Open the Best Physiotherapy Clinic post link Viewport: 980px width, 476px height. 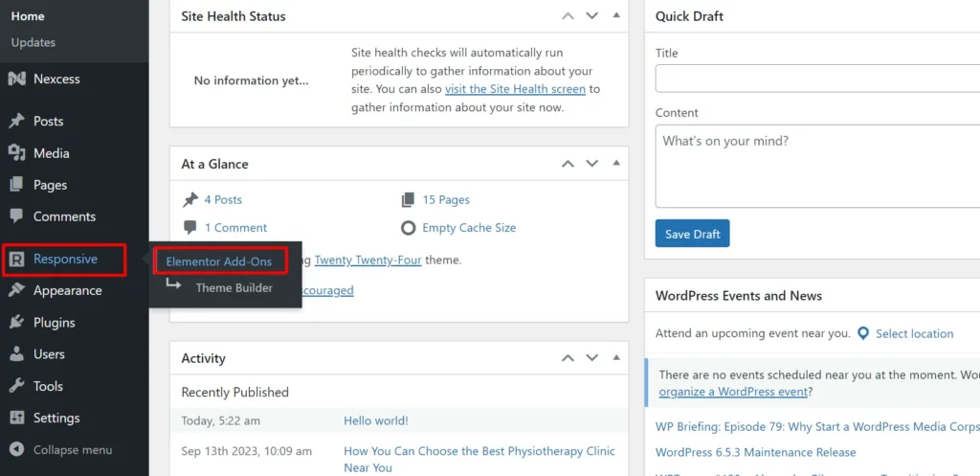[479, 459]
